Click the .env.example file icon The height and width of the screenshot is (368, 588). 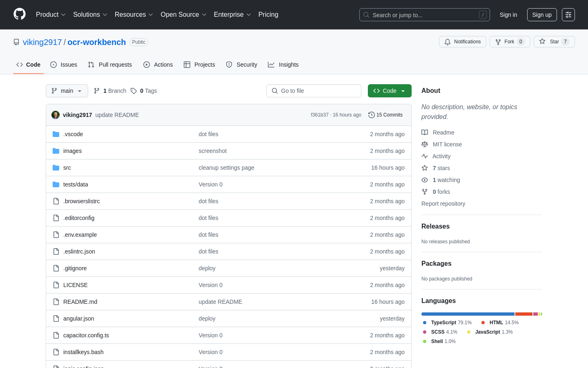pyautogui.click(x=56, y=235)
